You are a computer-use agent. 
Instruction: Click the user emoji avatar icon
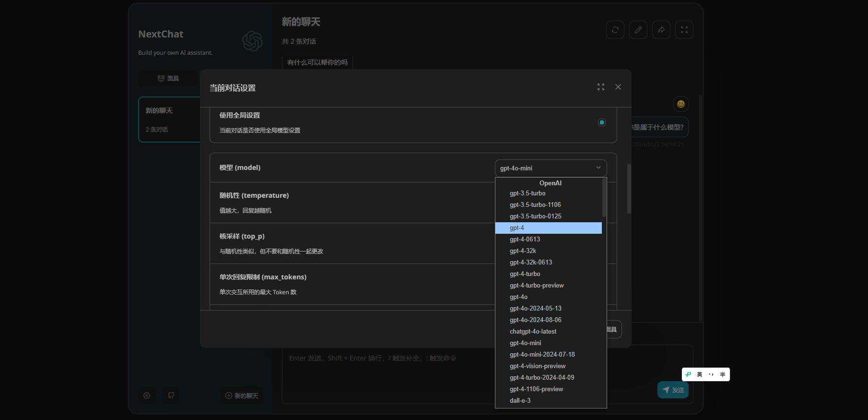pos(681,104)
